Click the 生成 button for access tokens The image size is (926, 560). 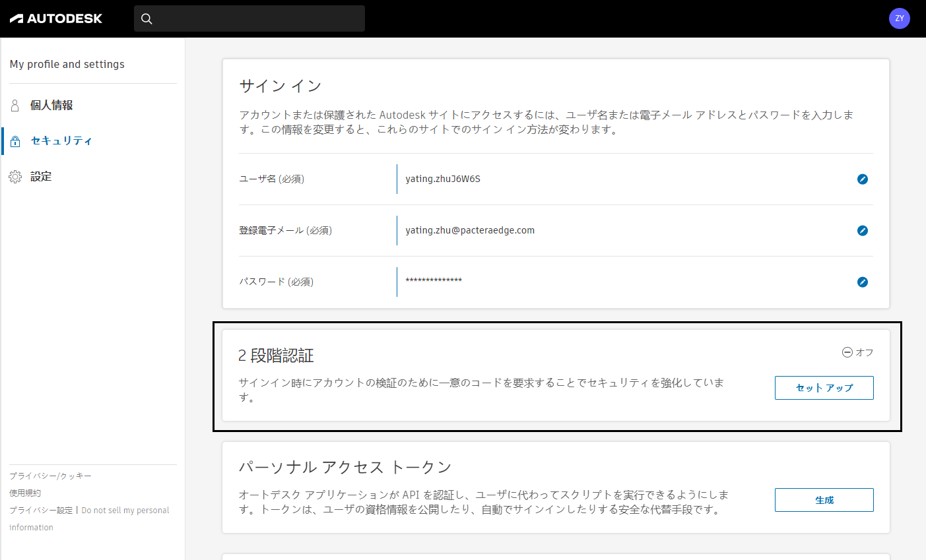click(824, 499)
